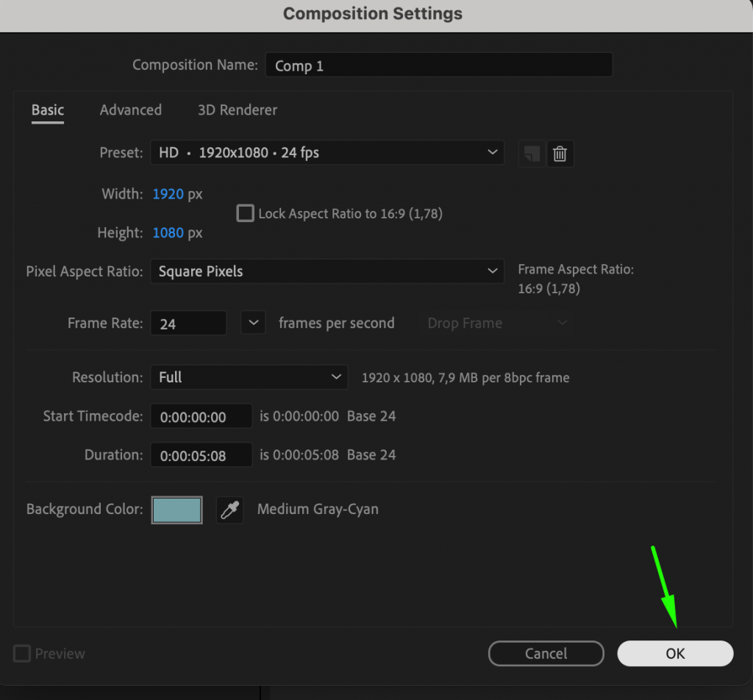Click the Duration timecode field
The height and width of the screenshot is (700, 753).
point(201,455)
